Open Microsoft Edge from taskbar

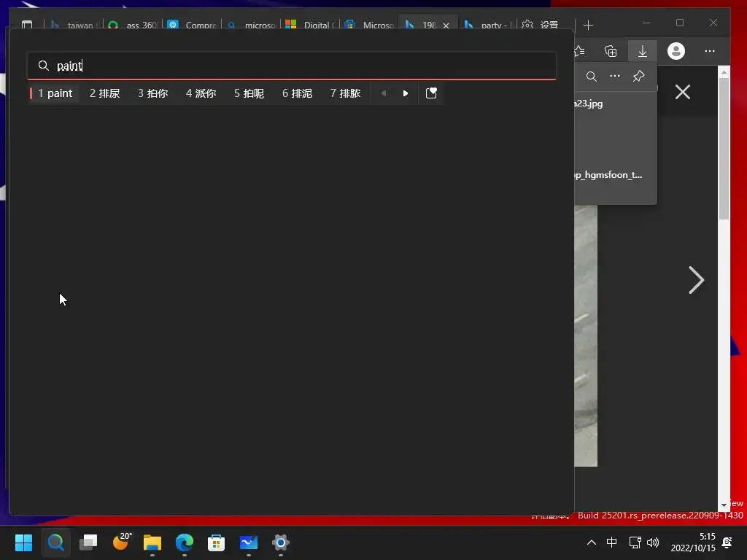click(x=185, y=542)
